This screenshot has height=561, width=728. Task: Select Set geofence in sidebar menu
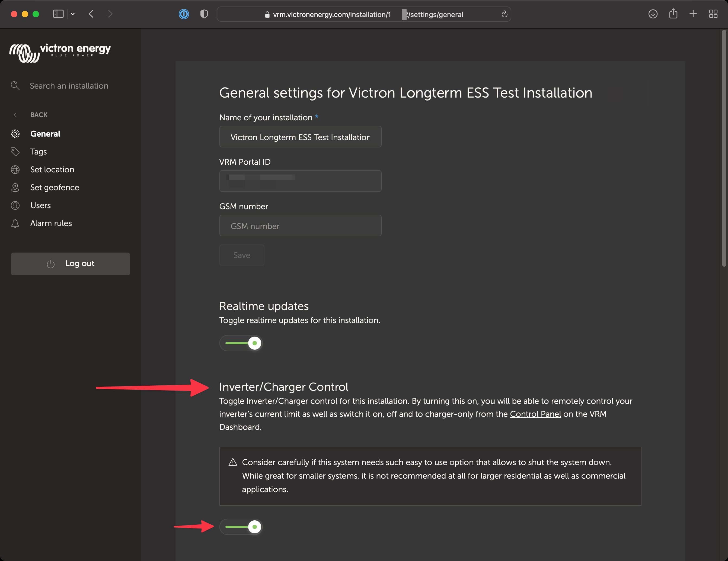coord(55,188)
